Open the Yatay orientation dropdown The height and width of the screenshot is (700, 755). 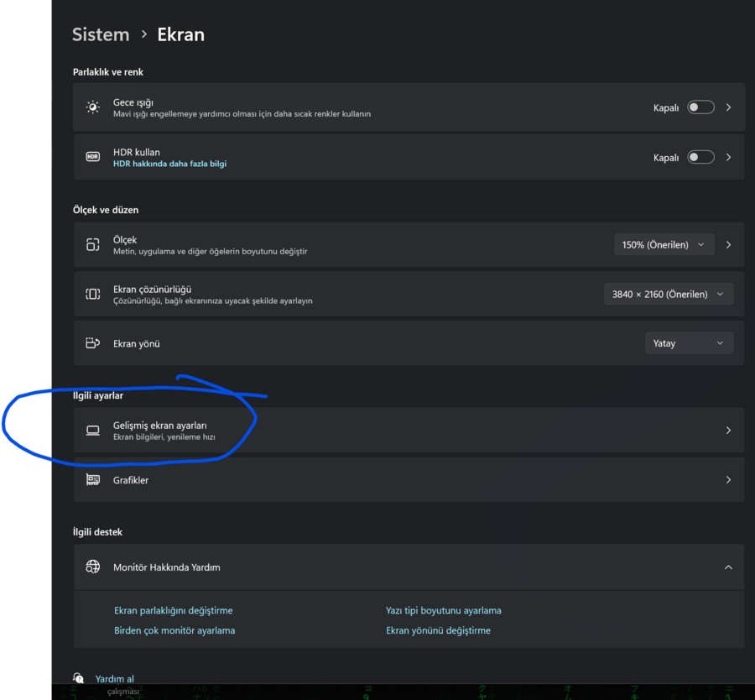tap(688, 343)
